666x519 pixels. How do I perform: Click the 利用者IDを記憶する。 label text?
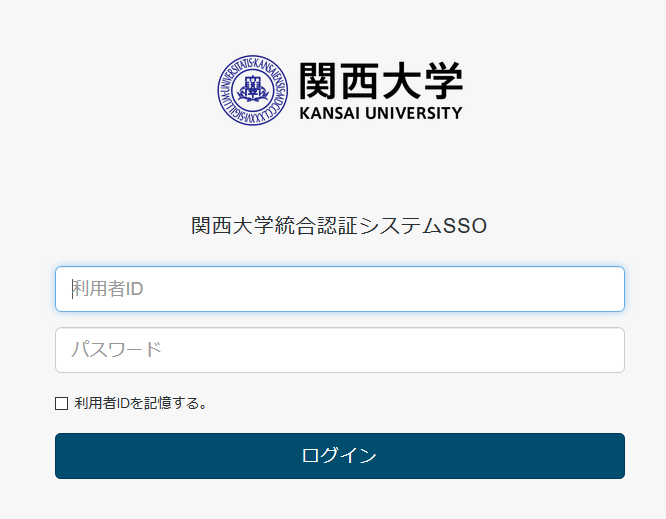coord(141,404)
